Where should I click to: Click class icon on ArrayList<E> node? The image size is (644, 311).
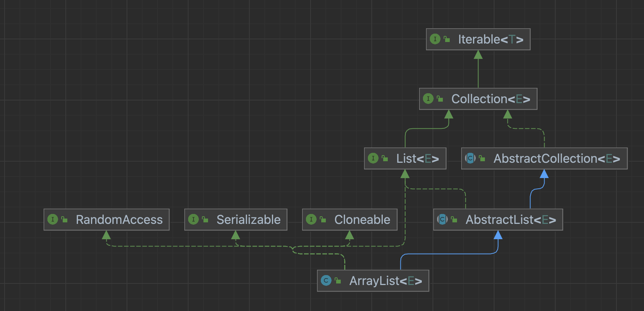click(x=326, y=280)
